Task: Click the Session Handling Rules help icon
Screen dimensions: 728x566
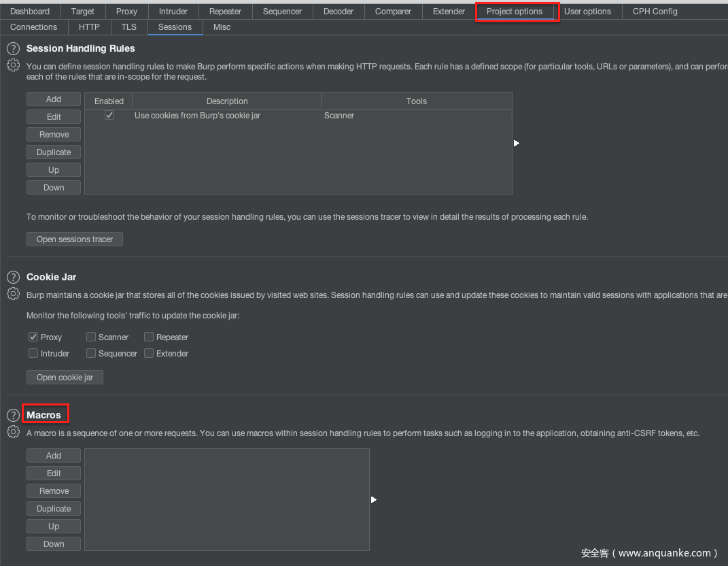Action: (x=13, y=49)
